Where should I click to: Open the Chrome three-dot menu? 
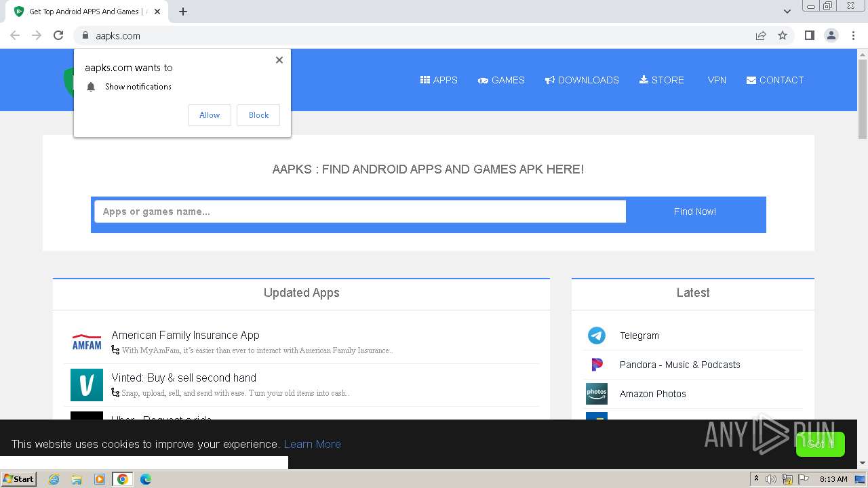click(x=853, y=36)
